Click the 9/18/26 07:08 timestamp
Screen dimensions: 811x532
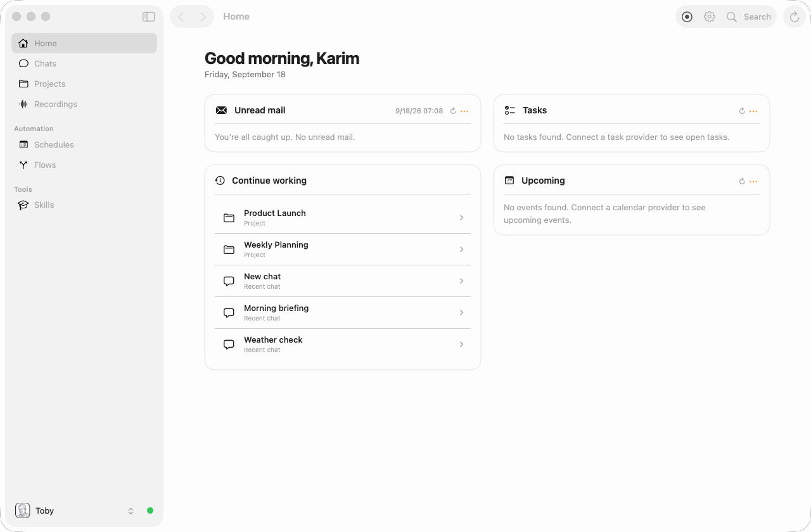pos(419,111)
